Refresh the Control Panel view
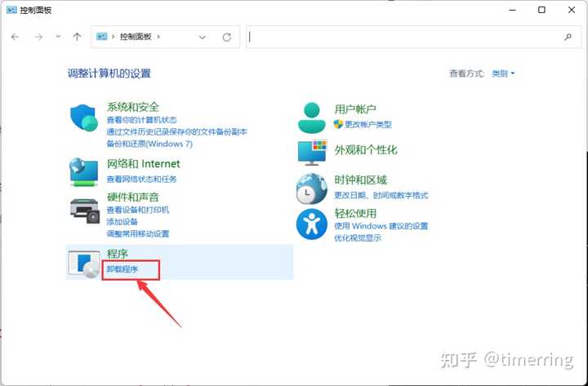 tap(226, 37)
